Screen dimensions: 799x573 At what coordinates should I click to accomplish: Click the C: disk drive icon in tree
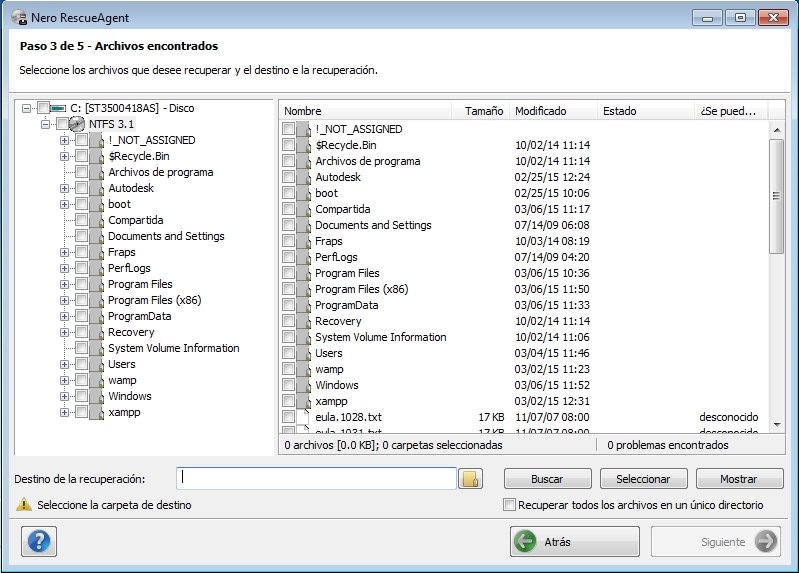pyautogui.click(x=58, y=108)
